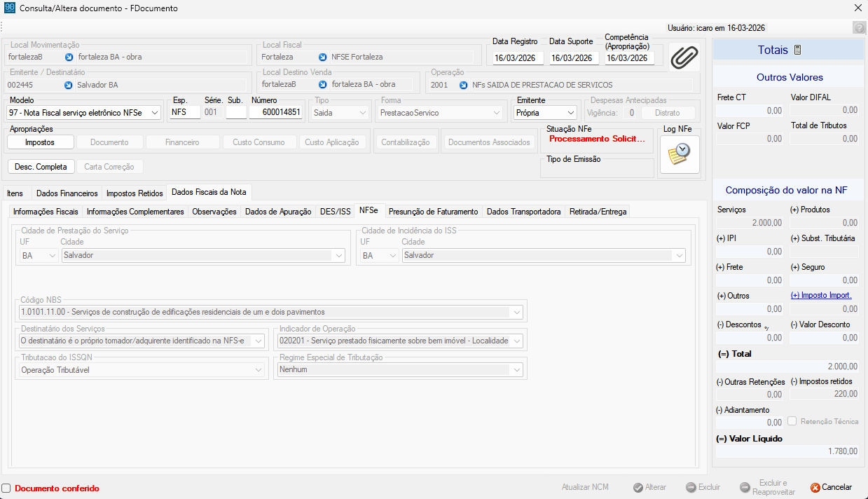Image resolution: width=868 pixels, height=499 pixels.
Task: Click the Financeiro button
Action: point(182,142)
